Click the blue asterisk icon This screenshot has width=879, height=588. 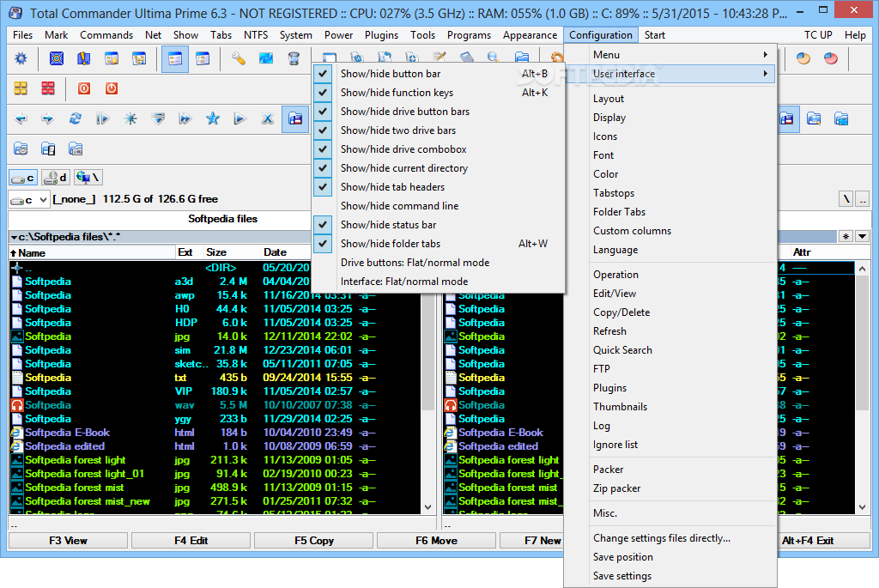130,118
